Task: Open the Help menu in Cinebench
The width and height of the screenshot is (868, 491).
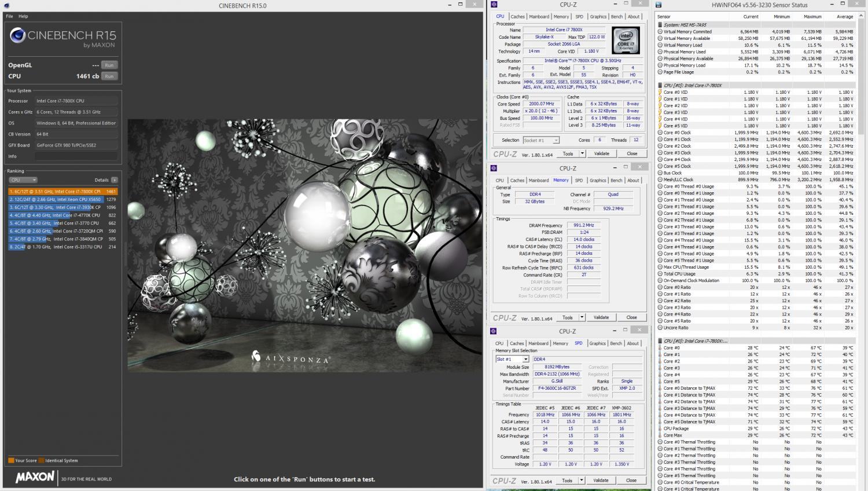Action: click(x=23, y=16)
